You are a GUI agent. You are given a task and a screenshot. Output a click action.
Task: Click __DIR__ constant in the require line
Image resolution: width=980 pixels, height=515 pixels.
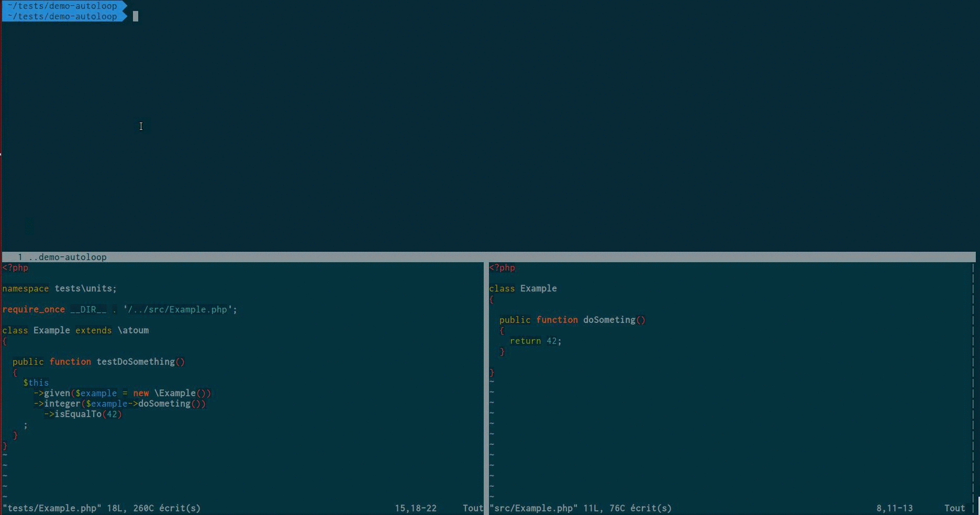88,309
